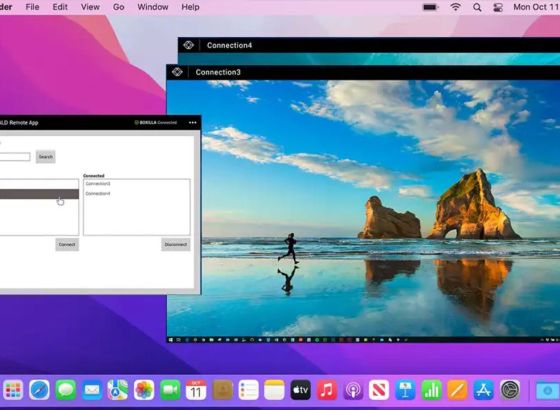Open Calendar icon showing 11
The width and height of the screenshot is (560, 410).
196,390
